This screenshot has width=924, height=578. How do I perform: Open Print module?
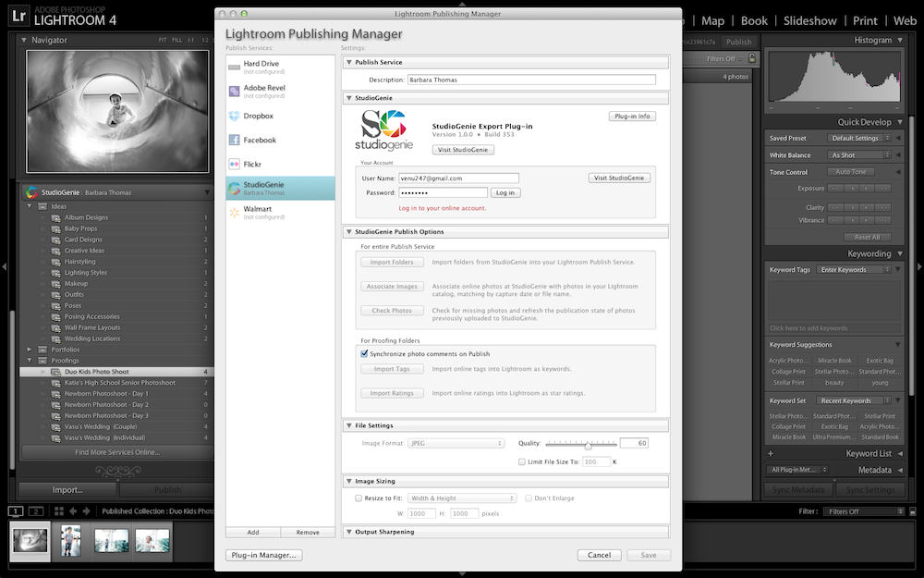(x=865, y=20)
